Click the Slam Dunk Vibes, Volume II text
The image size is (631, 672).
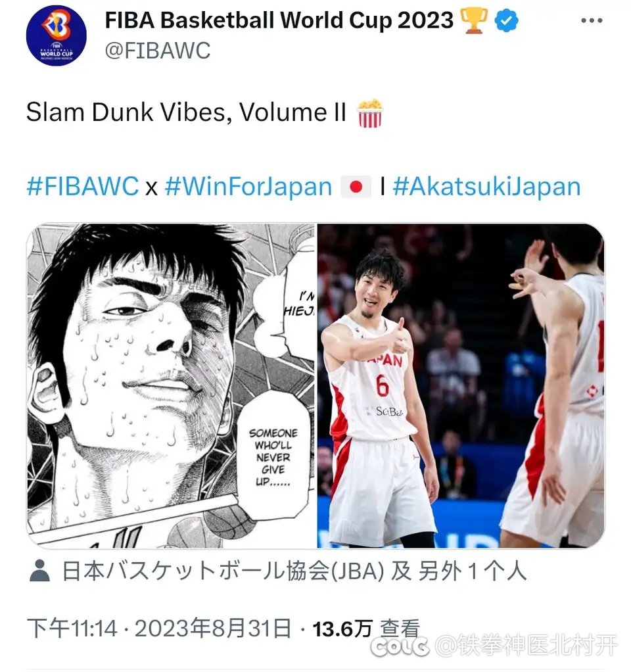(186, 112)
